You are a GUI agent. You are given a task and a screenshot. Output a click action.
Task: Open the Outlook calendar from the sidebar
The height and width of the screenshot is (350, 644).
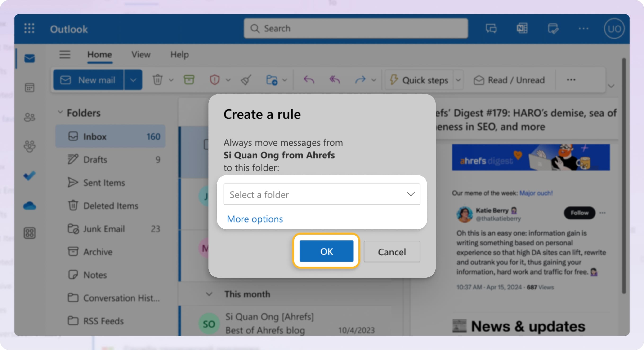coord(30,87)
